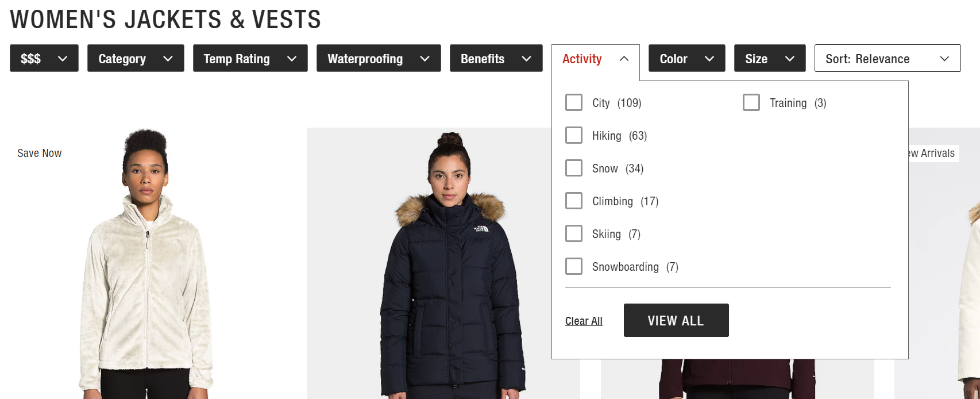Check the City activity checkbox
Image resolution: width=980 pixels, height=399 pixels.
574,102
